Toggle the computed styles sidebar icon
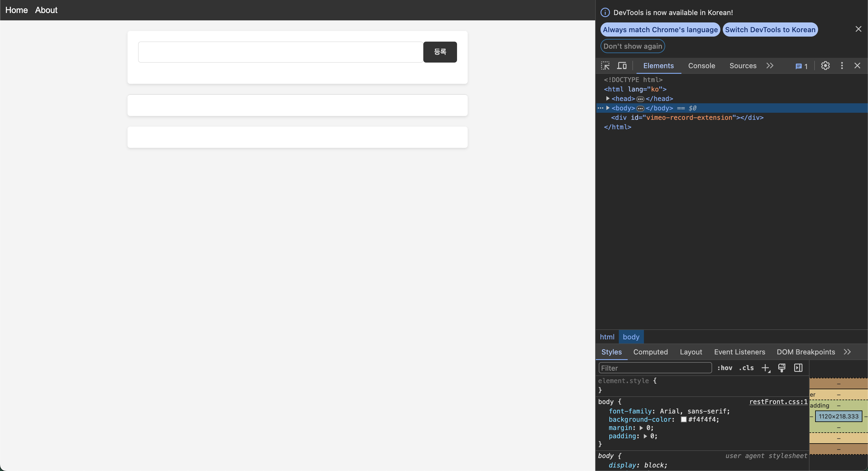The image size is (868, 471). click(798, 368)
